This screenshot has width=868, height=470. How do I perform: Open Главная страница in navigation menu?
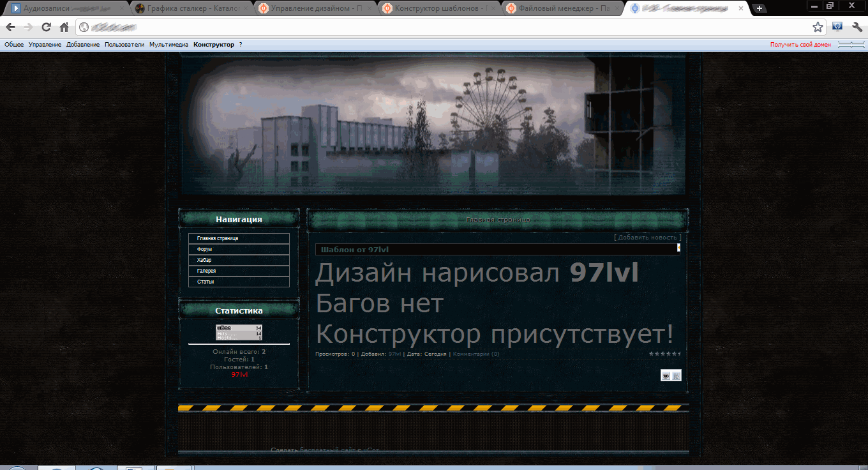pos(239,238)
